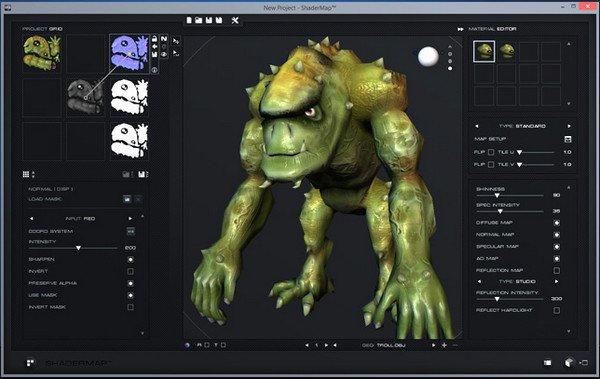The image size is (600, 379).
Task: Adjust the Intensity slider
Action: tap(73, 248)
